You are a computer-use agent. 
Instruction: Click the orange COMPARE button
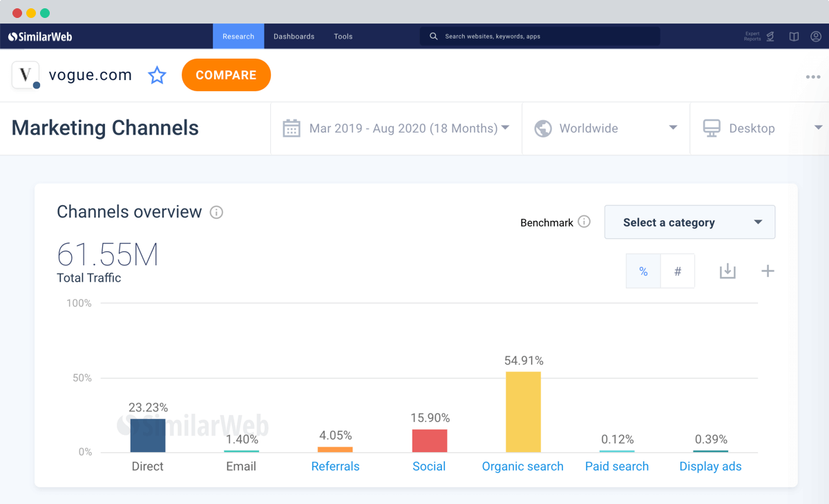(x=226, y=75)
